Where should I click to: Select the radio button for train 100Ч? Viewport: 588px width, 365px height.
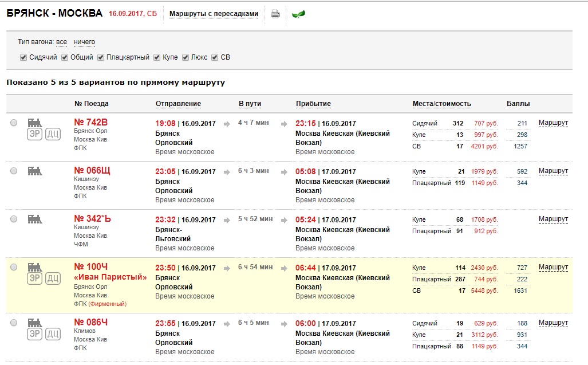pyautogui.click(x=14, y=267)
